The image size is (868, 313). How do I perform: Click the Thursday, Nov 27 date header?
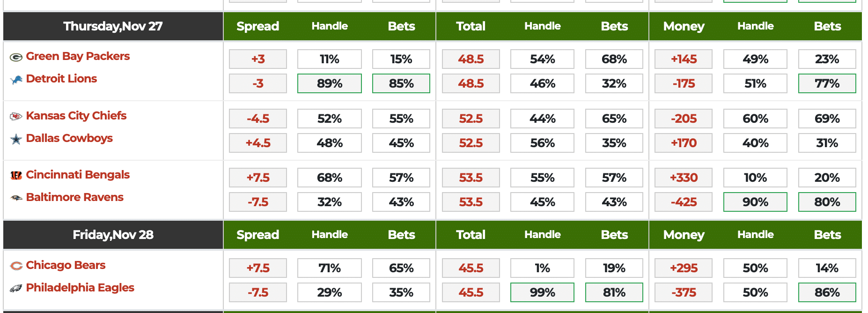(x=113, y=26)
